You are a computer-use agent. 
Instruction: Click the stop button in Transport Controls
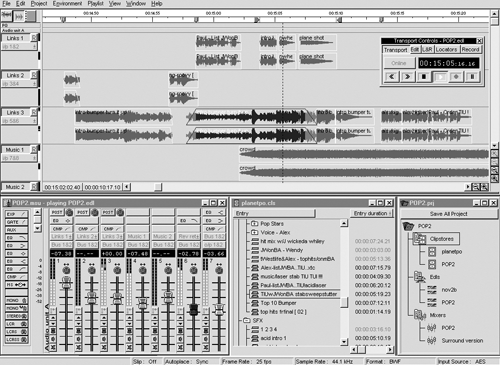point(424,77)
